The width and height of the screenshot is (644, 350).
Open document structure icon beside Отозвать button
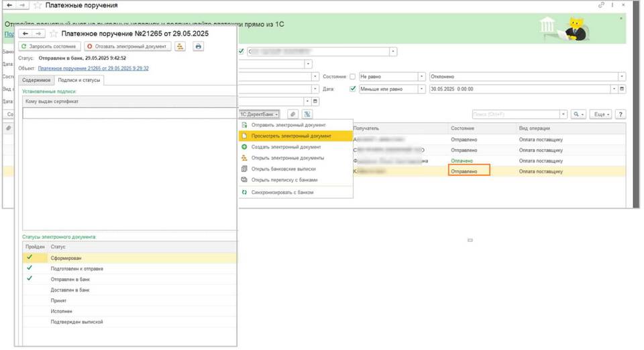click(x=180, y=46)
